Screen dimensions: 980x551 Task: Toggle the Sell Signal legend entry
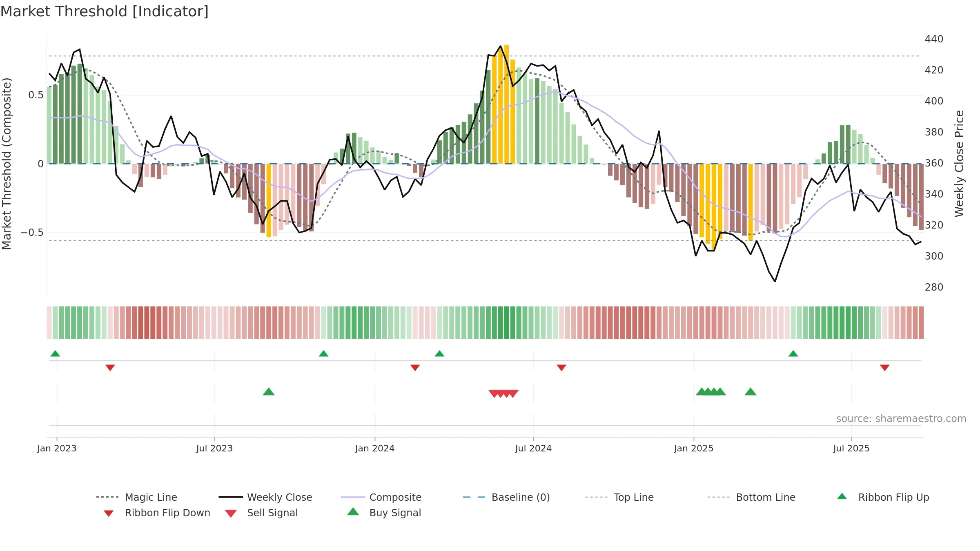[261, 513]
